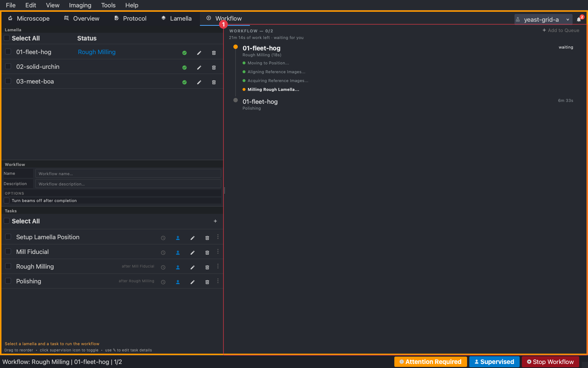Delete the 02-solid-urchin lamella with its trash icon

(214, 67)
